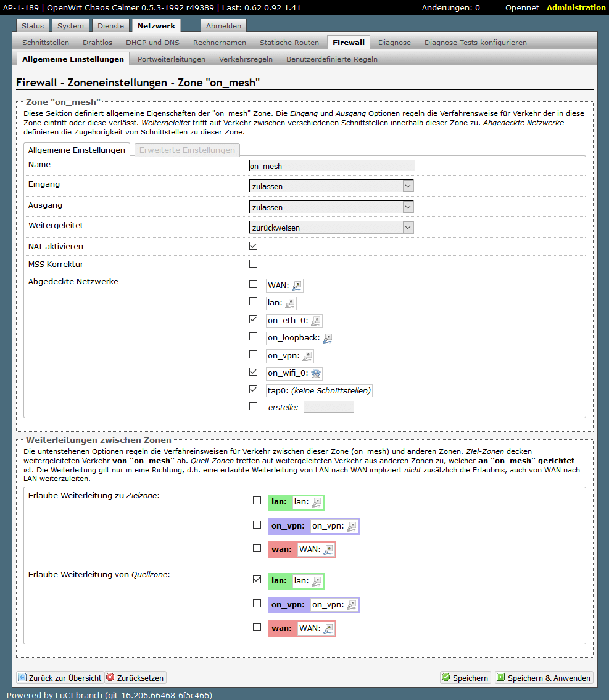The height and width of the screenshot is (700, 609).
Task: Switch to the Portweiterleitungen tab
Action: point(172,59)
